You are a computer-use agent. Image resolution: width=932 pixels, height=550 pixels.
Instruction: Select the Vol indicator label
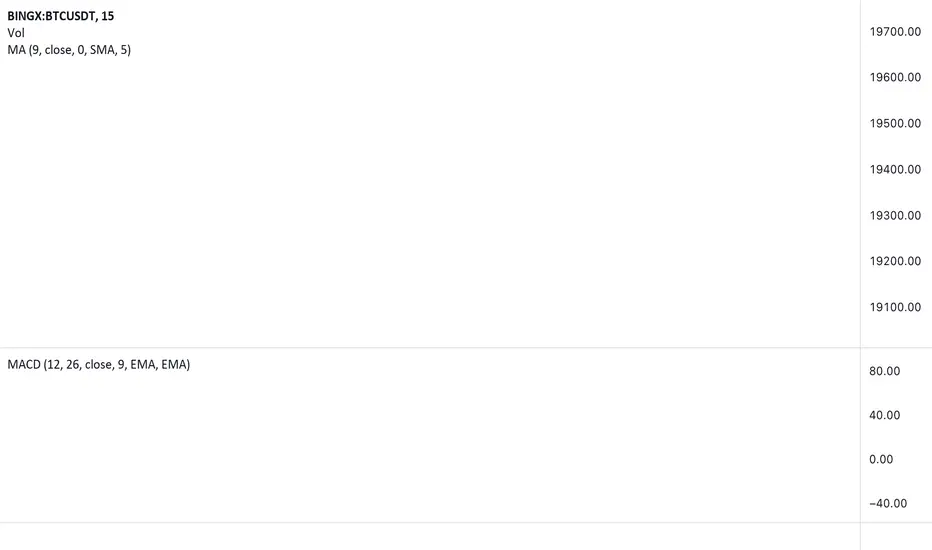coord(16,33)
